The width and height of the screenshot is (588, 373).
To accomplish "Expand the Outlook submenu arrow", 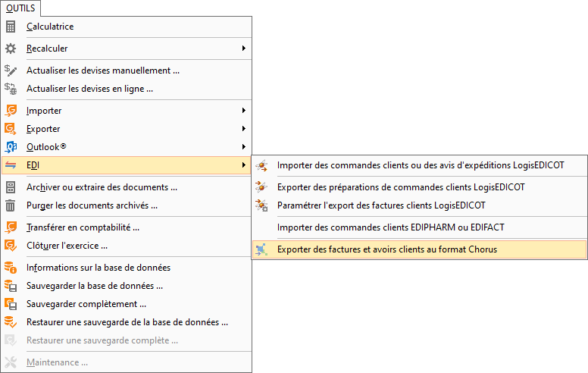I will [x=244, y=147].
